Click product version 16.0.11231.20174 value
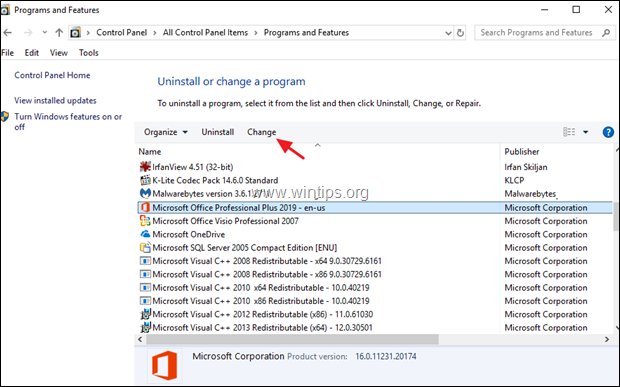This screenshot has width=620, height=387. click(386, 356)
